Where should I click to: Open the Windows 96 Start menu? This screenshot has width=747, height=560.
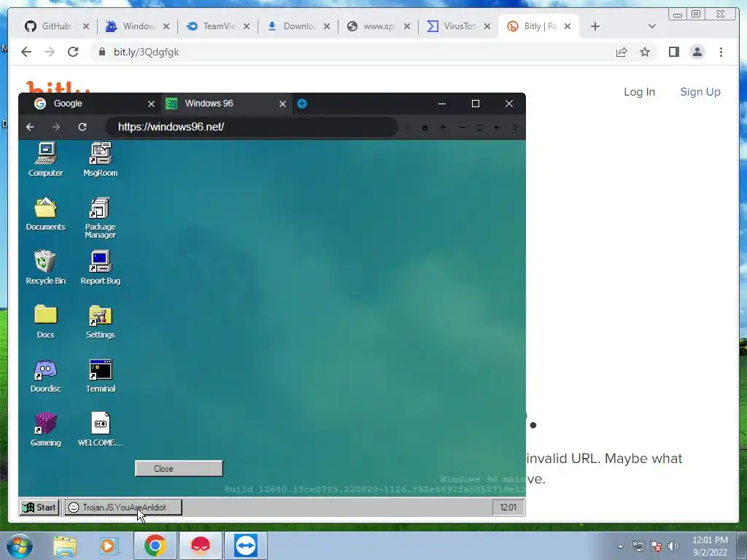[x=39, y=507]
